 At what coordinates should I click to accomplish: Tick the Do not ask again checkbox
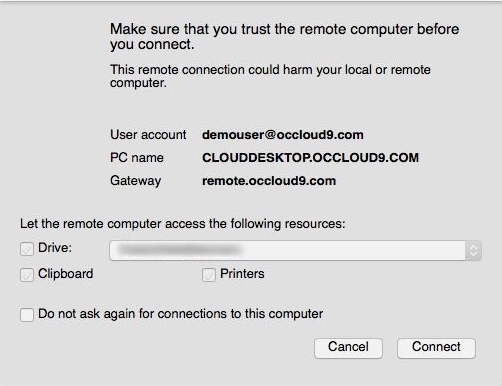pyautogui.click(x=27, y=314)
